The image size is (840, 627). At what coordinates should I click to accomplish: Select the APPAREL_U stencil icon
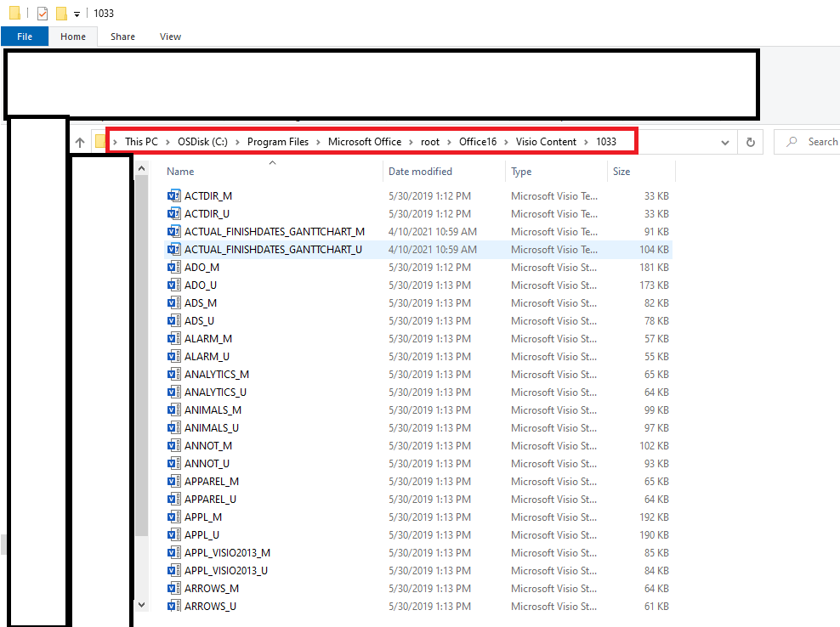173,499
